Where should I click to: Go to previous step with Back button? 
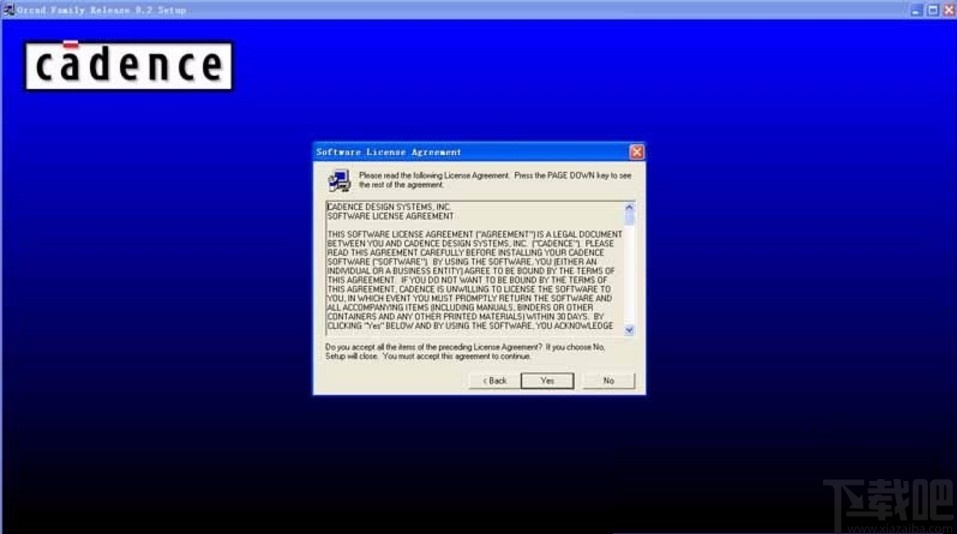(494, 381)
